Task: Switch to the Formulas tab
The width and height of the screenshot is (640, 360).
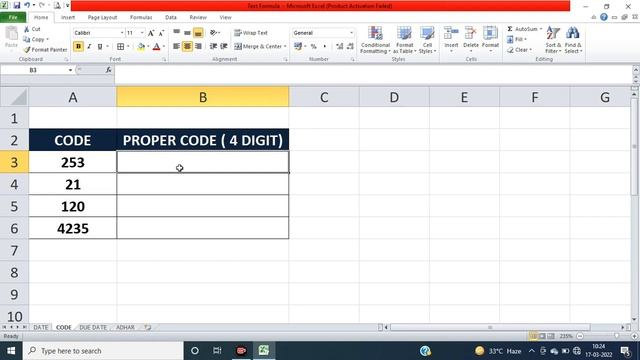Action: (x=141, y=18)
